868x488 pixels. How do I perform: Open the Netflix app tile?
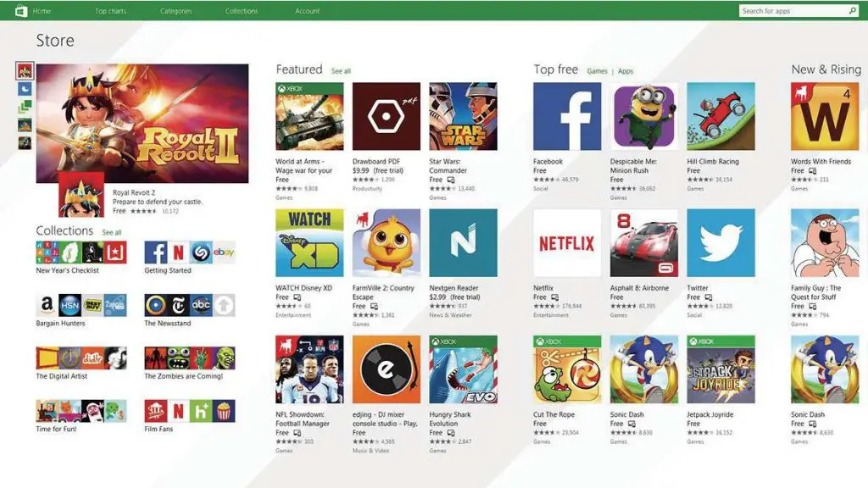pos(567,243)
